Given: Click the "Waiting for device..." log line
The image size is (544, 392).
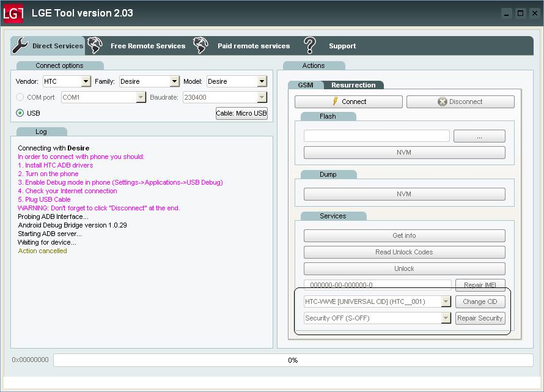Looking at the screenshot, I should tap(47, 242).
